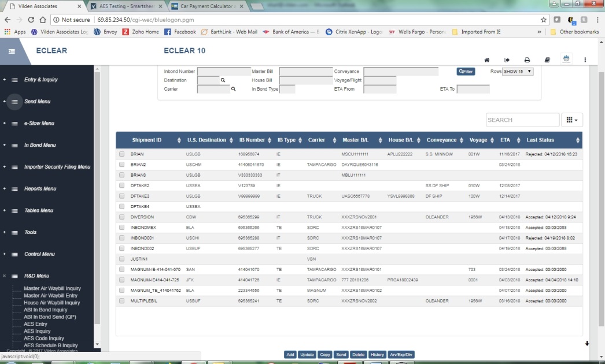Screen dimensions: 605x364
Task: Click the Filter button
Action: click(466, 71)
